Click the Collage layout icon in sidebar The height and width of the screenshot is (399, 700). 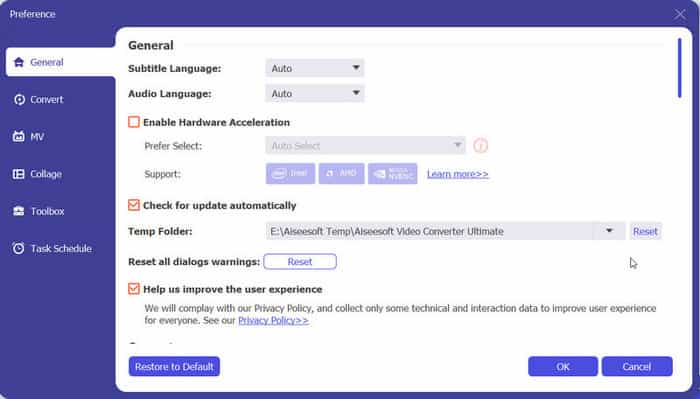19,174
